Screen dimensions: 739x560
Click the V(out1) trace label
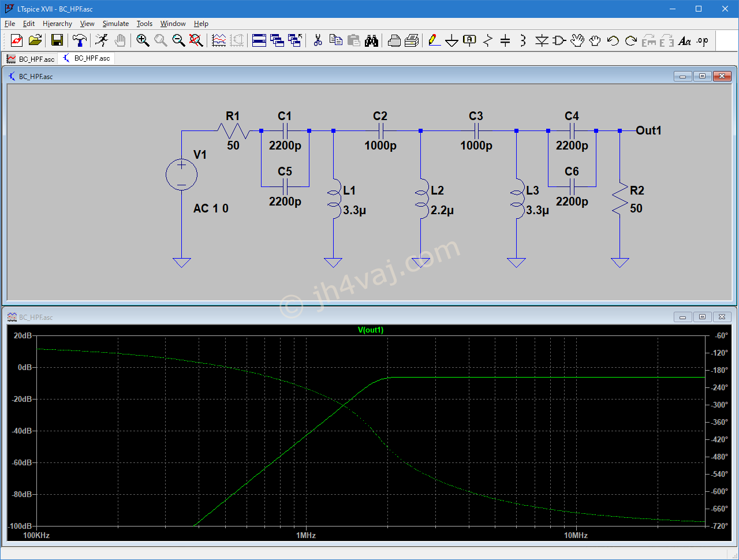[x=371, y=330]
